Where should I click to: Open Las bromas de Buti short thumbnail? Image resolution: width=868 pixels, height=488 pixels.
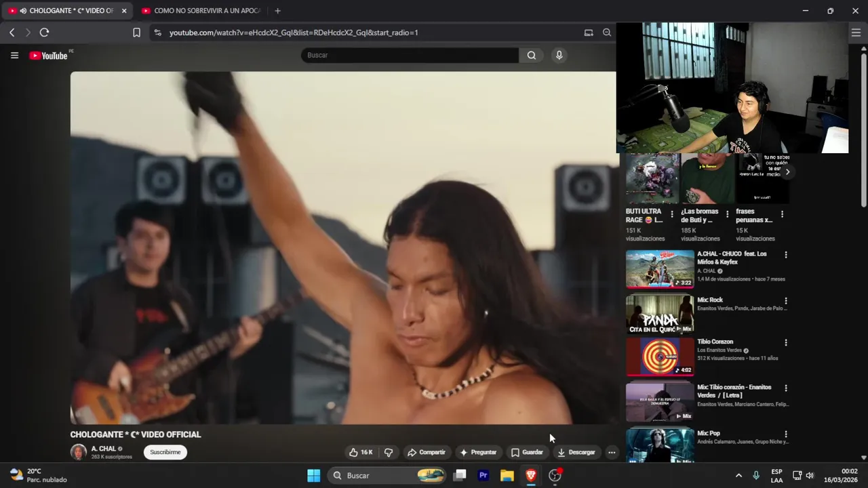click(x=707, y=178)
